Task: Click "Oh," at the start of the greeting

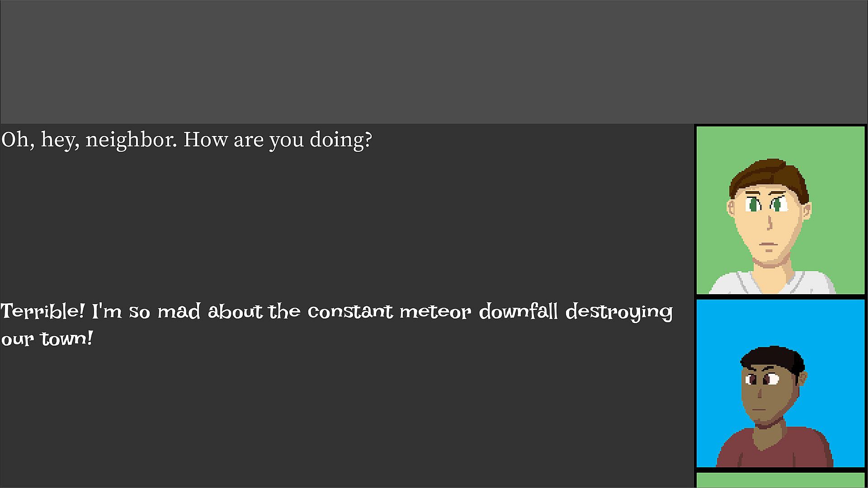Action: tap(17, 140)
